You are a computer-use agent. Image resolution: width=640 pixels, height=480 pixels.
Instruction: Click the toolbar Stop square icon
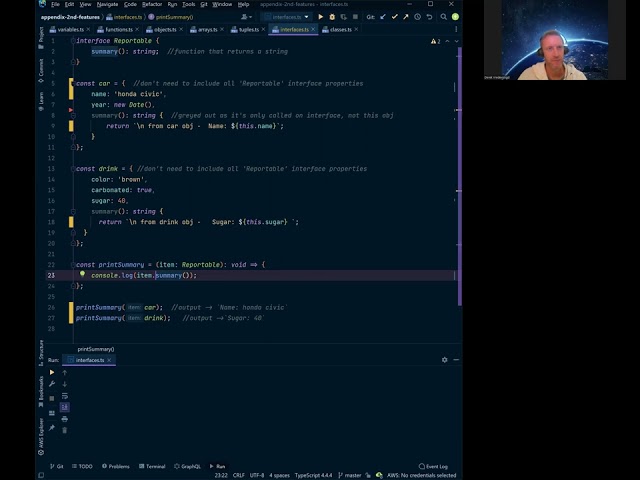pyautogui.click(x=355, y=17)
